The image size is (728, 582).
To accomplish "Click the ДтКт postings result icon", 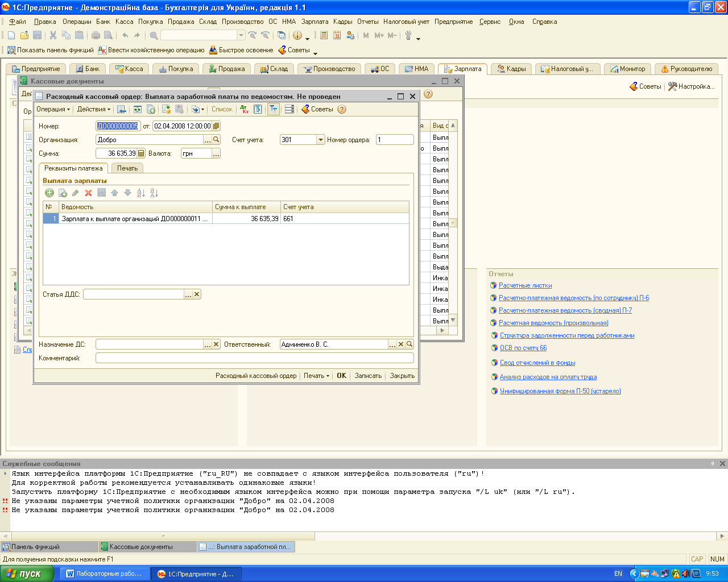I will (x=245, y=109).
